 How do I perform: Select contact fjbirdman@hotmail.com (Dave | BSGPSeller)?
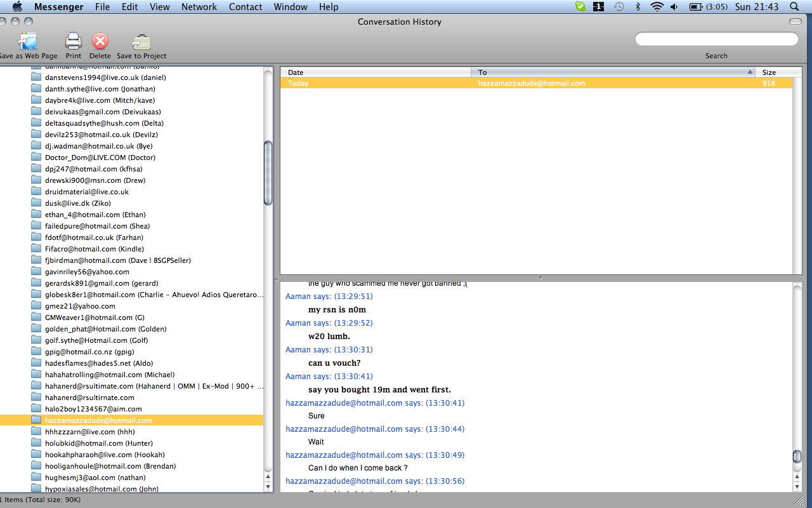coord(118,260)
